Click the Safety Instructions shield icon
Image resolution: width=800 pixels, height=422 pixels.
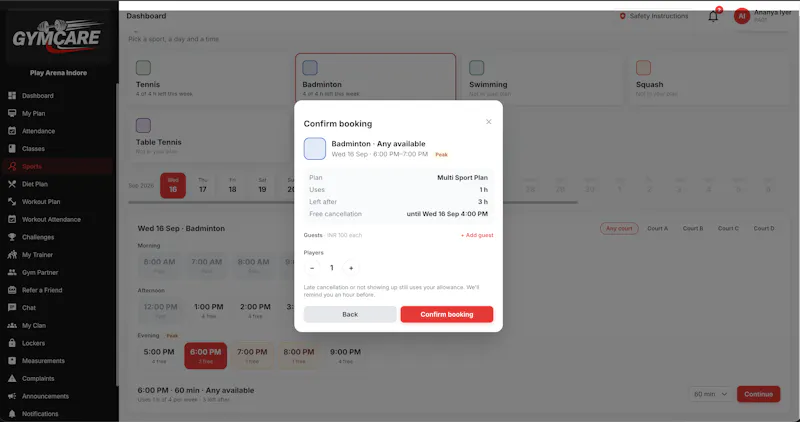coord(622,16)
